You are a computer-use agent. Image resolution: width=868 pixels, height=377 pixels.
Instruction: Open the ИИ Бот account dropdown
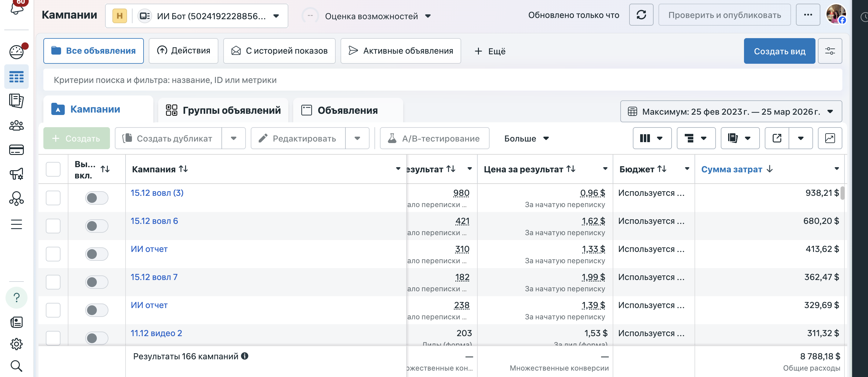pyautogui.click(x=196, y=16)
